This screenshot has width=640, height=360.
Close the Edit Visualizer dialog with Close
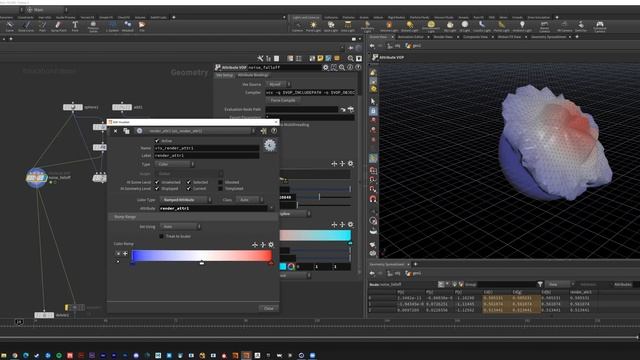click(269, 308)
